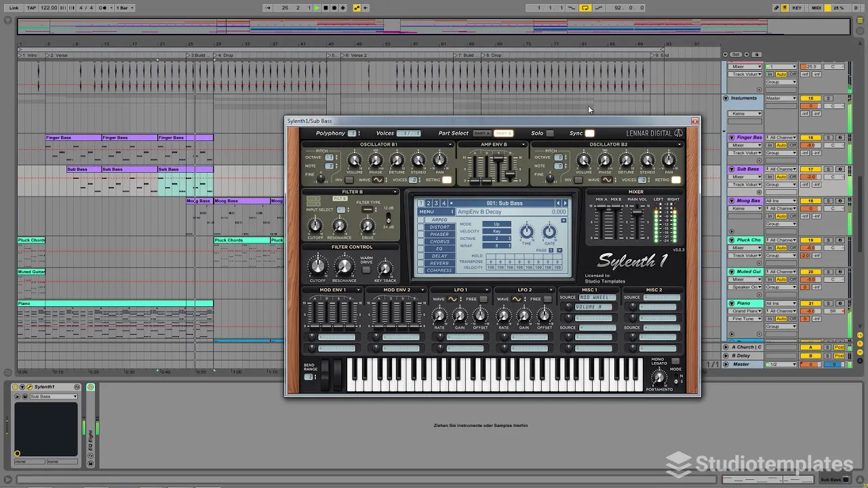Open the arpeggiator Mode field showing Up
This screenshot has width=868, height=488.
coord(496,224)
